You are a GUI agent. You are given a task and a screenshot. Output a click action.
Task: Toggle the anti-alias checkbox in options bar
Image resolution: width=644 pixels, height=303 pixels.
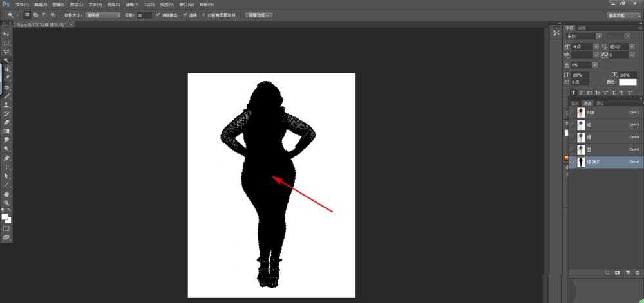[x=158, y=14]
